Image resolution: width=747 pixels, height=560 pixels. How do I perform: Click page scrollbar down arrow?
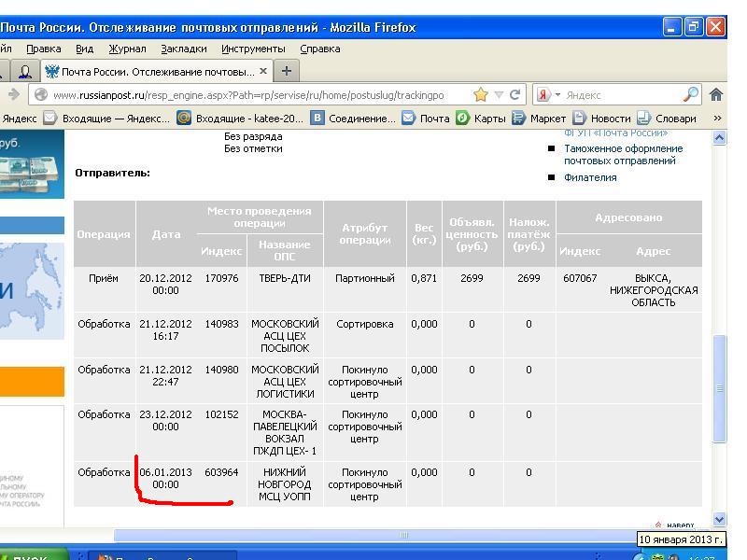[719, 519]
